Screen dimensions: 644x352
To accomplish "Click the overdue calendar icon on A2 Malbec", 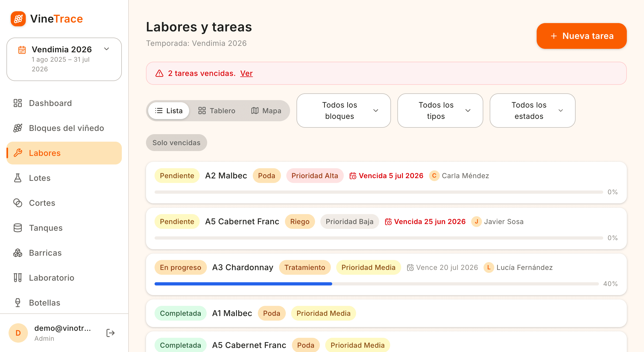I will [353, 176].
